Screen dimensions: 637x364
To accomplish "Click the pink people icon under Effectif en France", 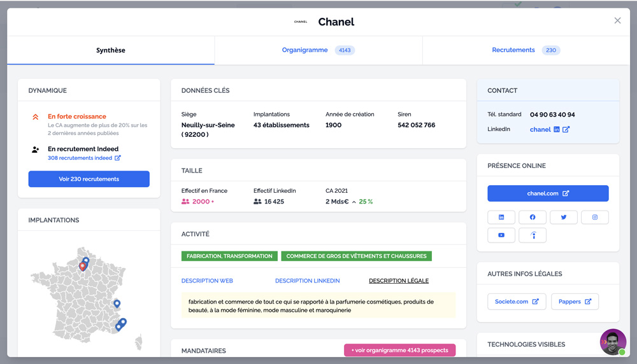I will (185, 201).
